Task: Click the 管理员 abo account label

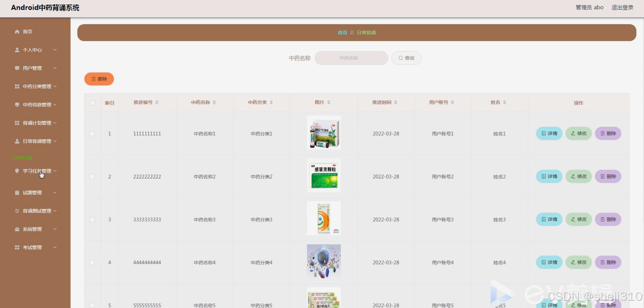Action: (589, 7)
